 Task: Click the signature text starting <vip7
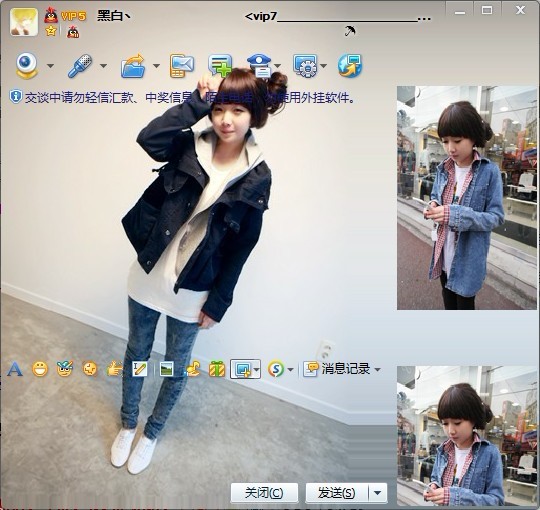[338, 17]
